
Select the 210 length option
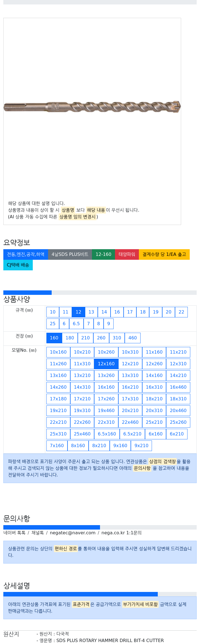86,338
